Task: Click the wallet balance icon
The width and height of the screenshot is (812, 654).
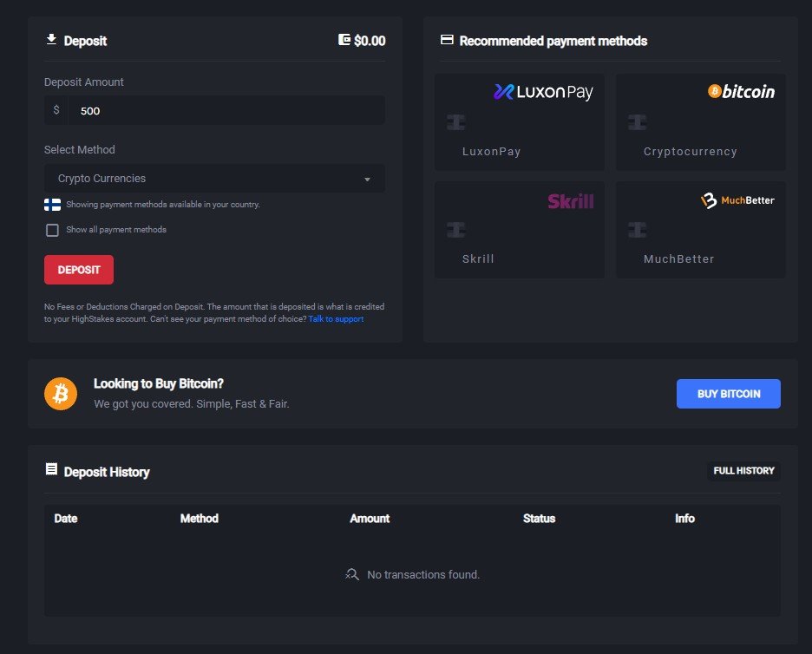Action: [x=344, y=39]
